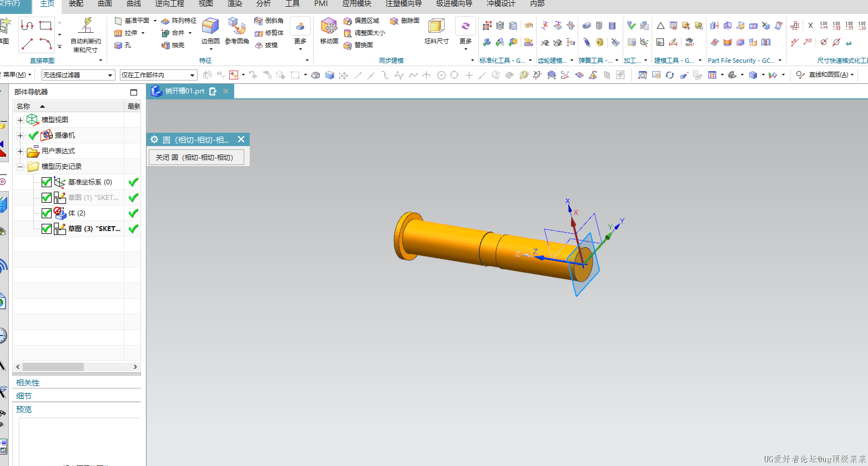Screen dimensions: 868x466
Task: Click the 替换面 (Replace Face) icon
Action: [x=348, y=45]
